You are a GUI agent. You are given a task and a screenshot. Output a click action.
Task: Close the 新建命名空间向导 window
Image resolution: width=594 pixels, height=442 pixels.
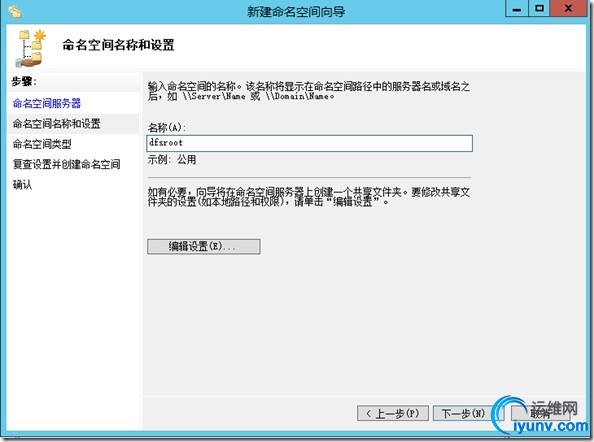pyautogui.click(x=568, y=8)
